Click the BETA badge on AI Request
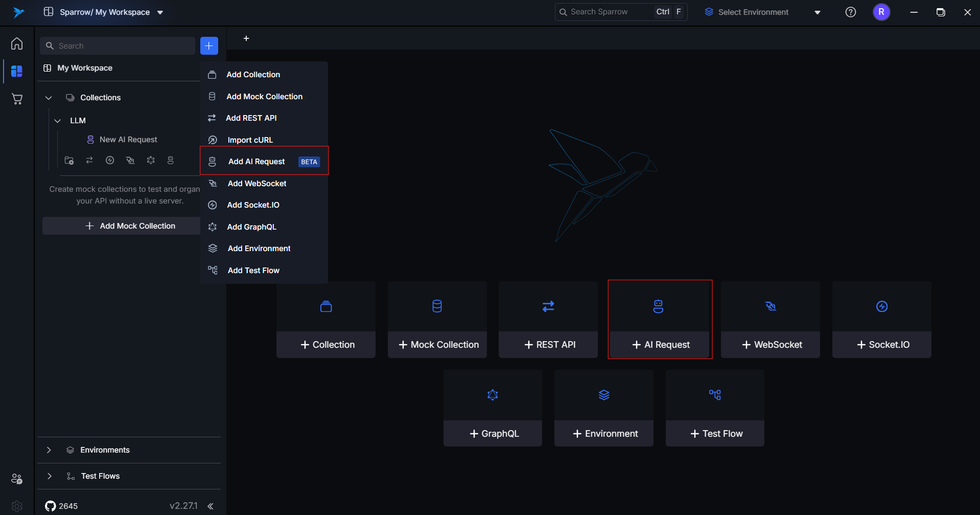 pyautogui.click(x=309, y=162)
